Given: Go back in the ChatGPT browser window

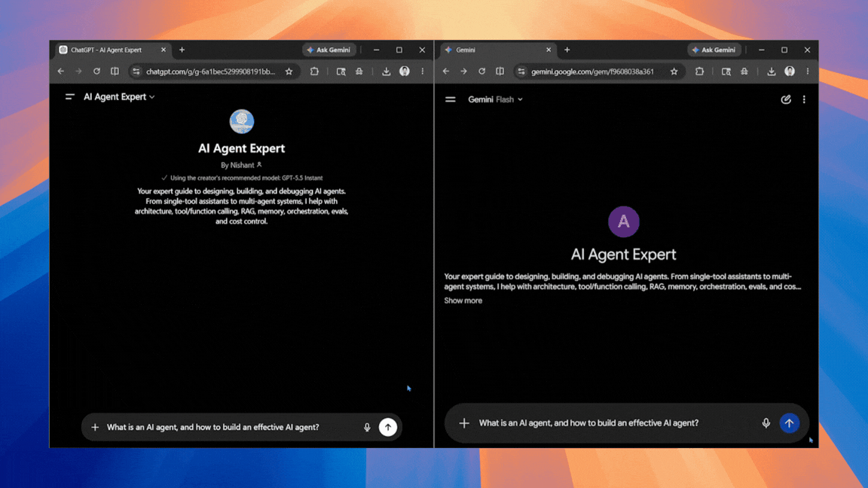Looking at the screenshot, I should coord(61,72).
